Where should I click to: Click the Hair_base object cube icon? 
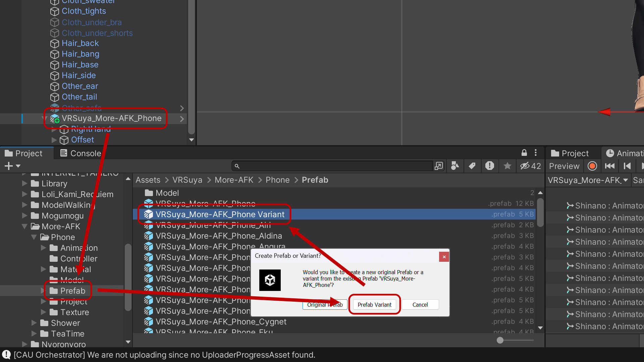(55, 65)
